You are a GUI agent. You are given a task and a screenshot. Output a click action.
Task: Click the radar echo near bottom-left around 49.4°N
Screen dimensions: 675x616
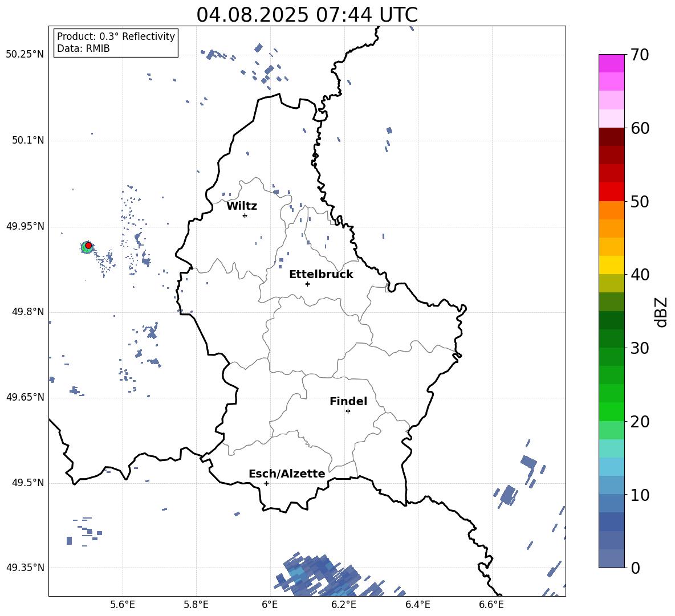(x=84, y=532)
